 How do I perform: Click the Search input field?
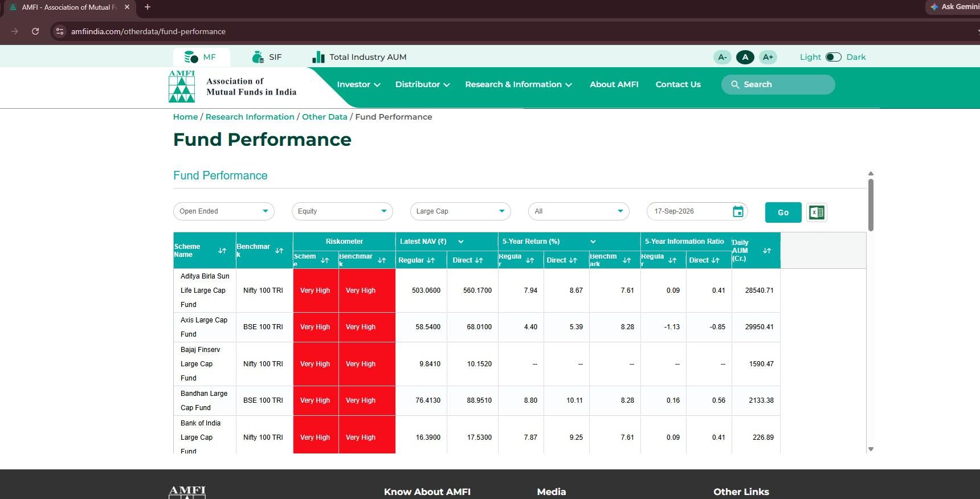(778, 84)
